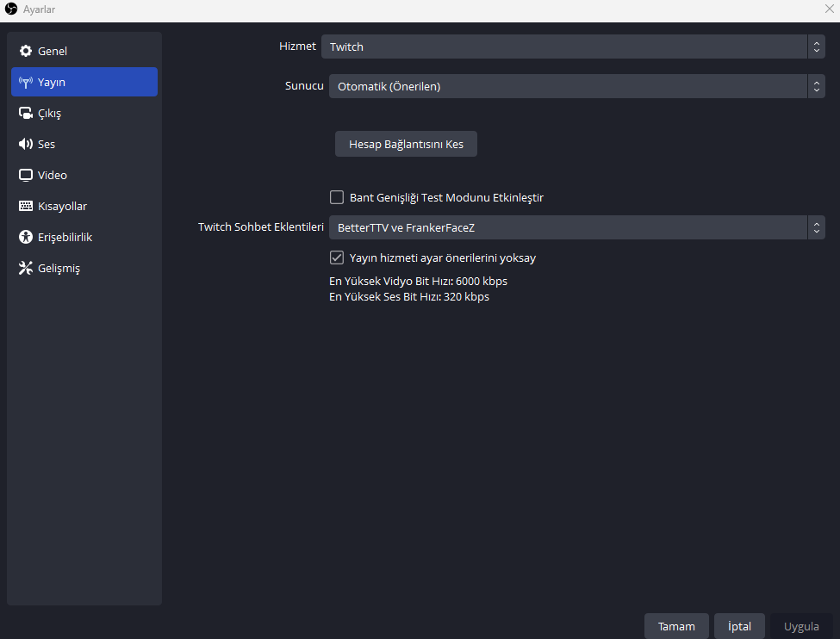Click the En Yüksek Vidyo Bit Hızı text
Image resolution: width=840 pixels, height=639 pixels.
click(418, 282)
